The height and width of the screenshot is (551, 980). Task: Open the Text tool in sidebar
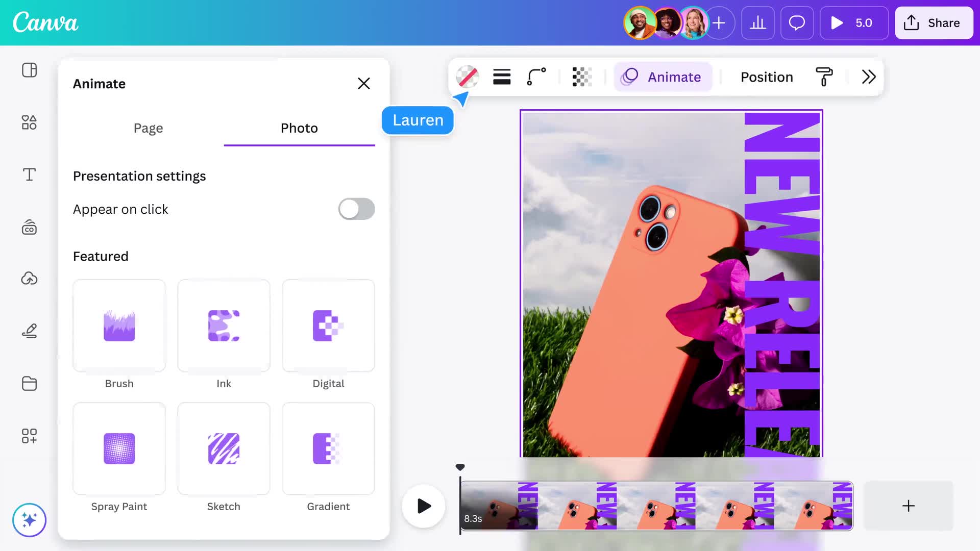pos(29,174)
